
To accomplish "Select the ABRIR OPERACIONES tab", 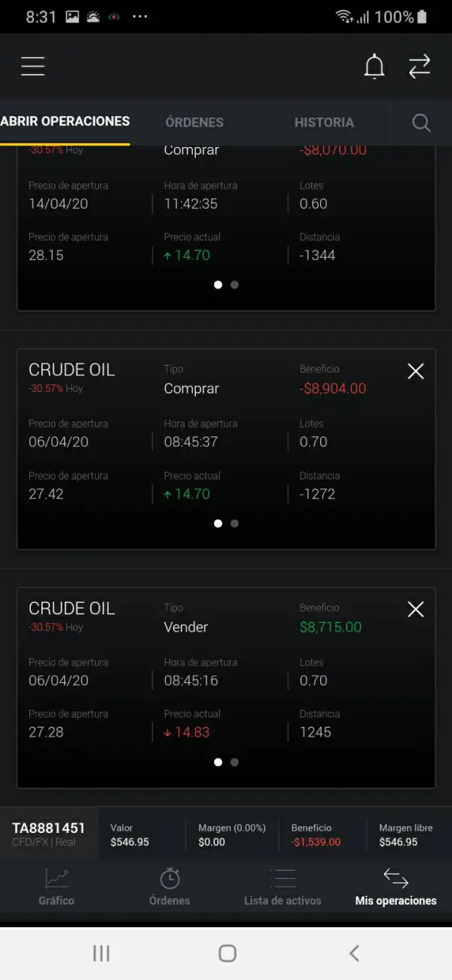I will [66, 121].
